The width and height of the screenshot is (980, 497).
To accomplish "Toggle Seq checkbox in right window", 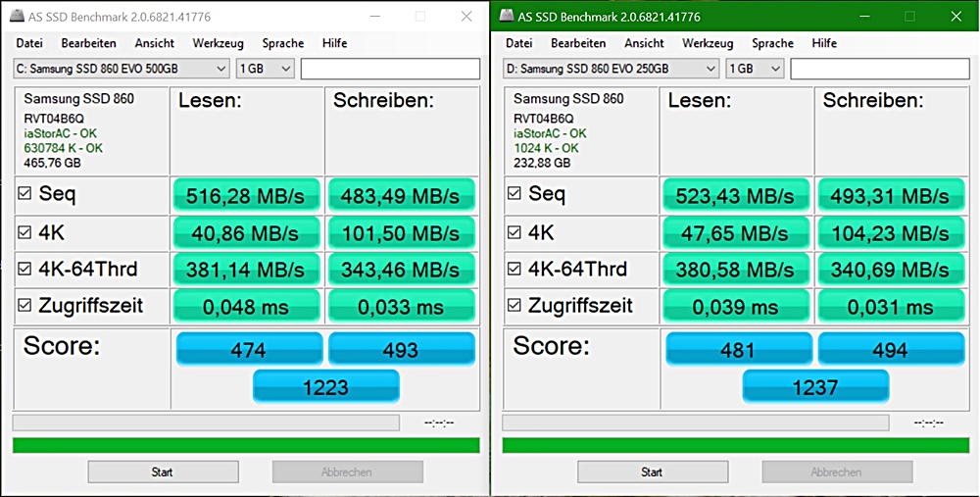I will (514, 193).
